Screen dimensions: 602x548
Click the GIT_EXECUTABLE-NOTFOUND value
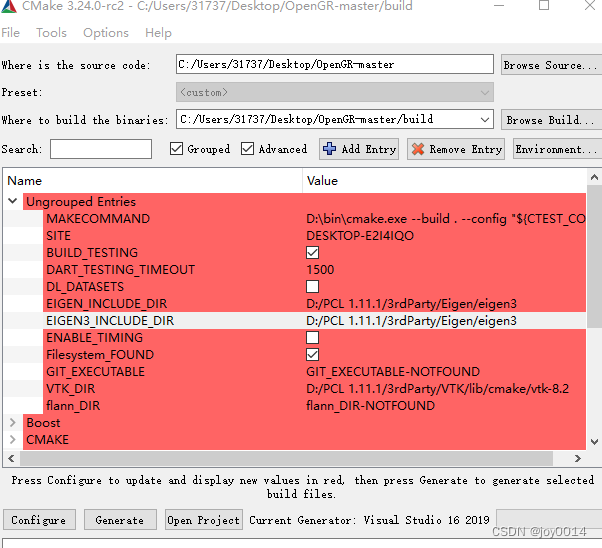[393, 371]
